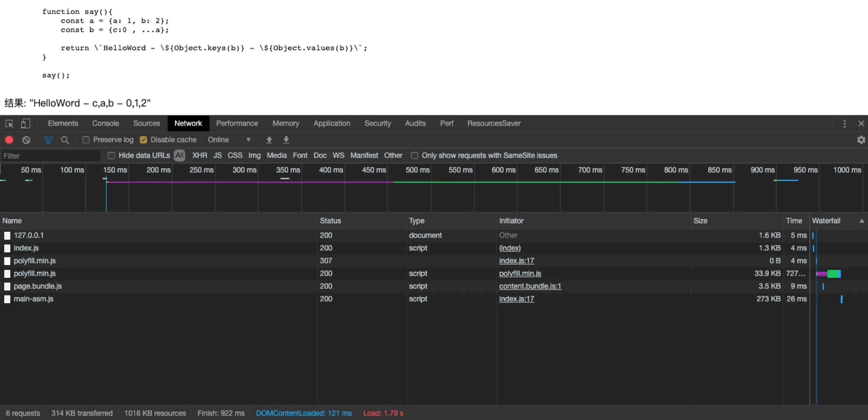Screen dimensions: 868x420
Task: Clear the network log
Action: pos(26,140)
